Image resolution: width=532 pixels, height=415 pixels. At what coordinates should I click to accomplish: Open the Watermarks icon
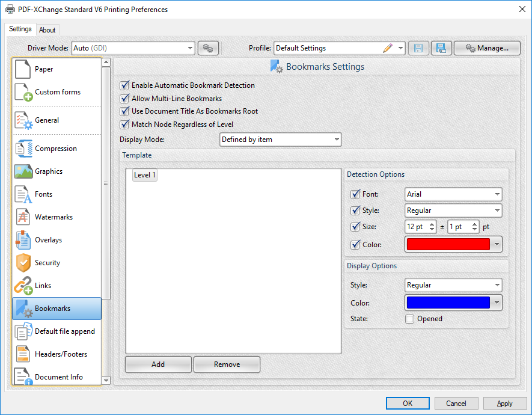click(23, 217)
